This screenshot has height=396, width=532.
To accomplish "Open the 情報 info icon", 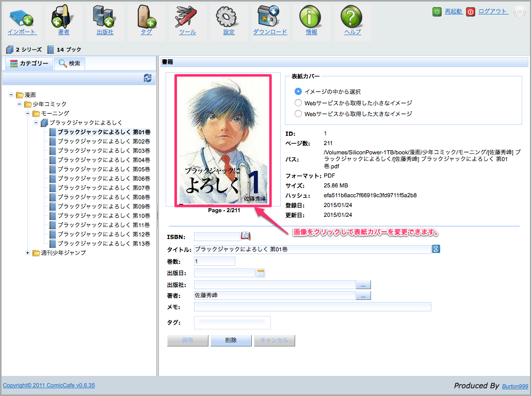I will pyautogui.click(x=310, y=17).
